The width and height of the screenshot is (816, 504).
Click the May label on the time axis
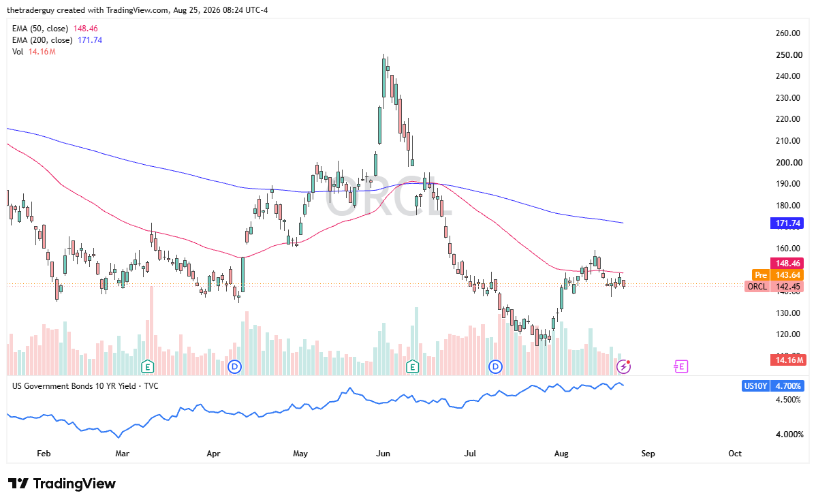click(300, 454)
